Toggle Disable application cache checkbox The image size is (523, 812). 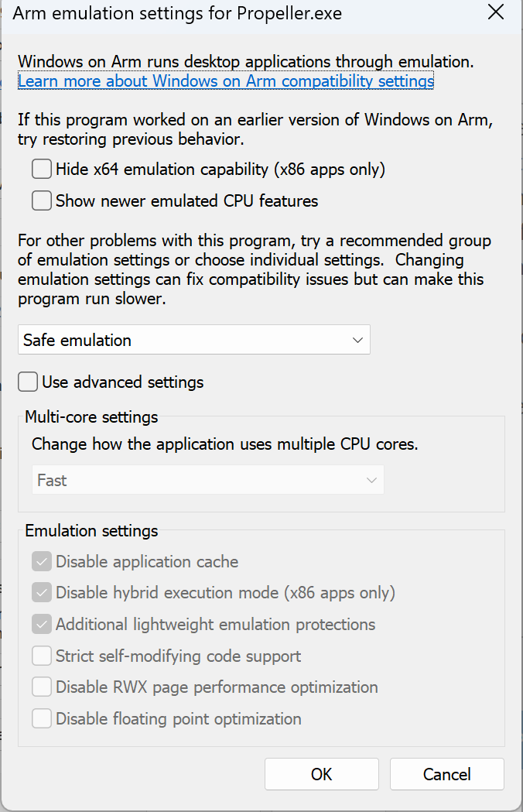pyautogui.click(x=42, y=561)
